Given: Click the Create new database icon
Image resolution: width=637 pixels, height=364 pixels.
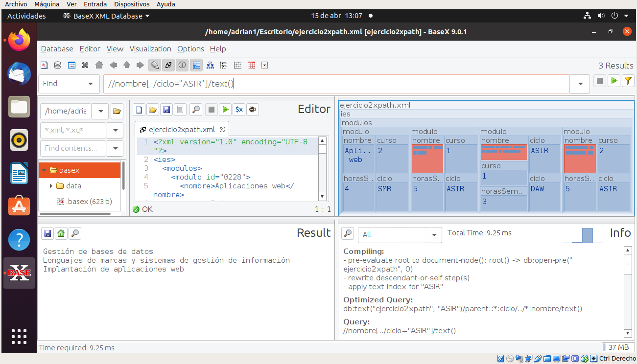Looking at the screenshot, I should tap(44, 65).
